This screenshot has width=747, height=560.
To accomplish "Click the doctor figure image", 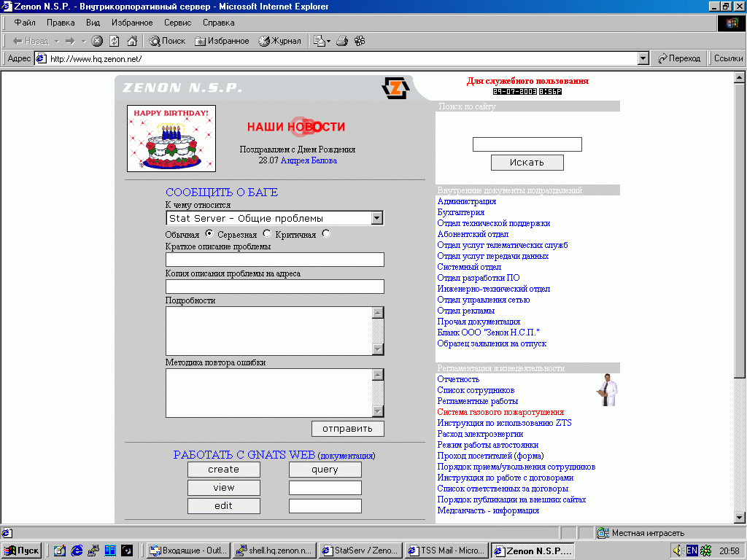I will [x=608, y=389].
